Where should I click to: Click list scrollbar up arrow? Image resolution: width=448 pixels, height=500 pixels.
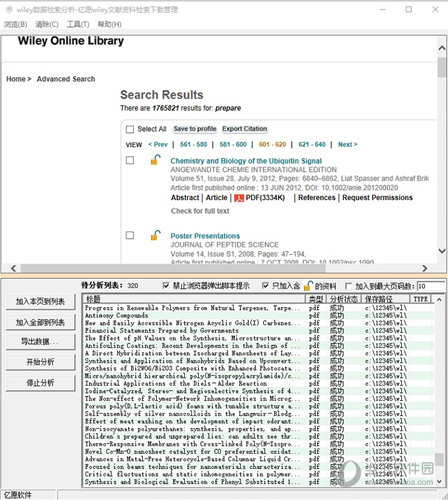439,300
